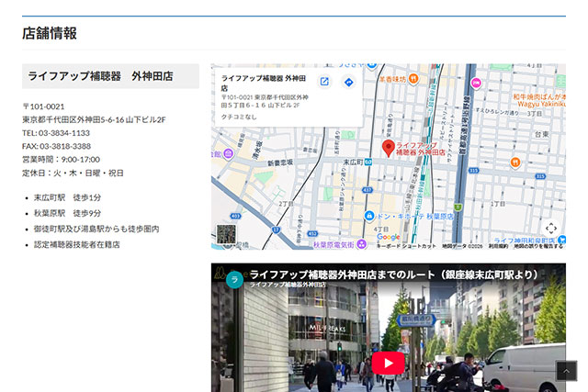Open 利用規約 link at map bottom
This screenshot has height=392, width=588.
[498, 246]
